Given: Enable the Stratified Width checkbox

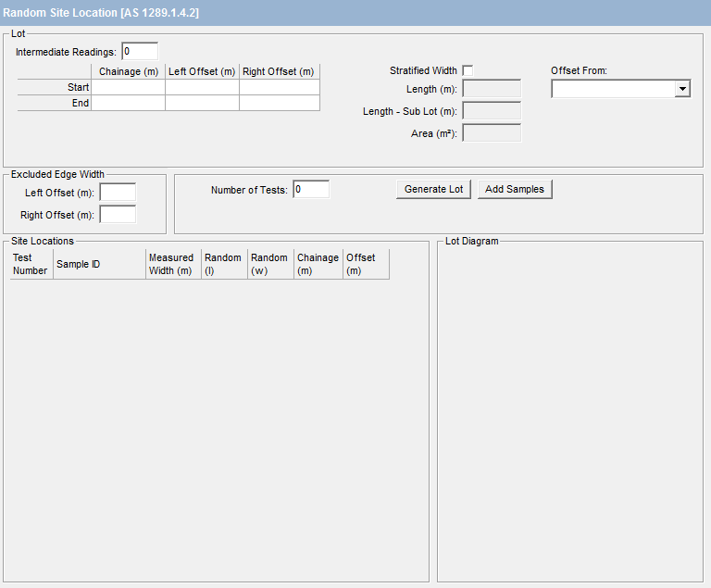Looking at the screenshot, I should [x=468, y=71].
